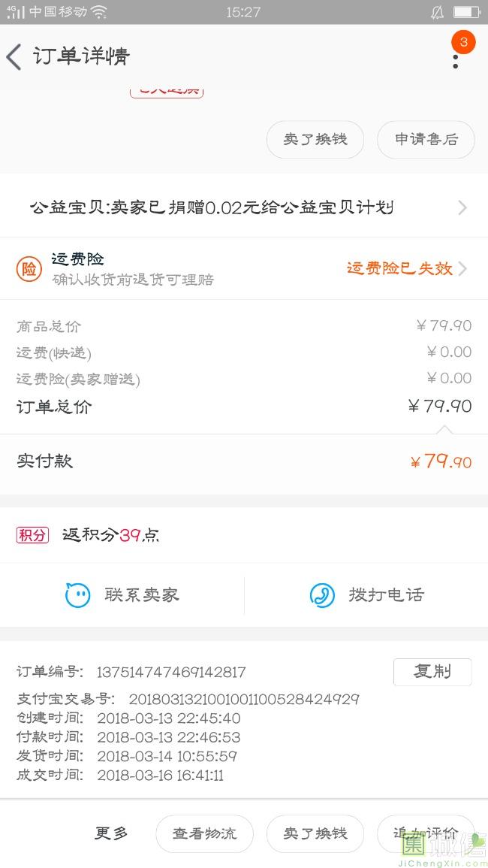Tap the blue phone call icon
Image resolution: width=488 pixels, height=868 pixels.
tap(322, 595)
